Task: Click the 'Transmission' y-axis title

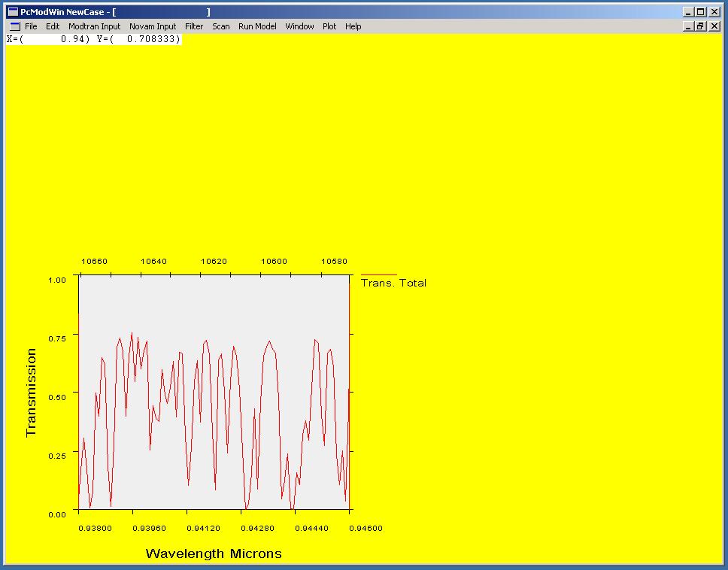Action: (31, 393)
